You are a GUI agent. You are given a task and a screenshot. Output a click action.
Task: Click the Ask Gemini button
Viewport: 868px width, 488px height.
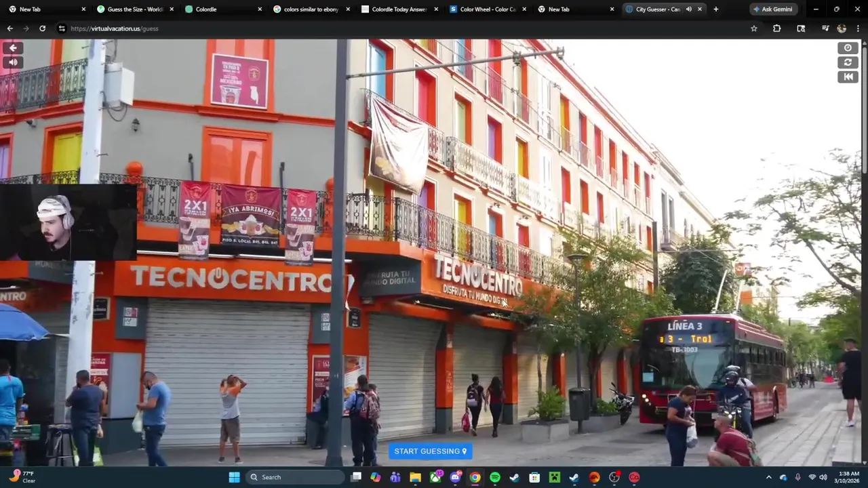[x=772, y=9]
